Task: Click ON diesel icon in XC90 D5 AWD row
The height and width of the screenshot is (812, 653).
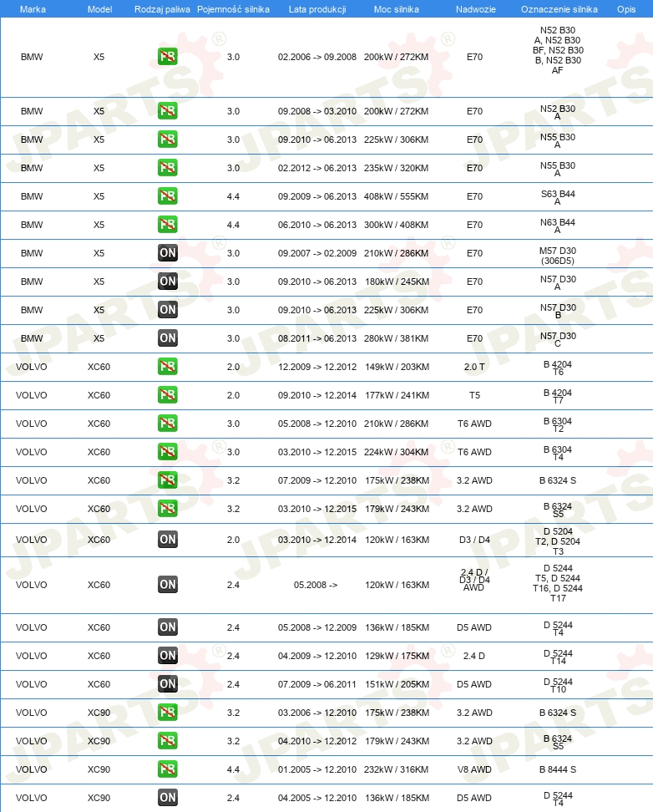Action: [x=167, y=798]
